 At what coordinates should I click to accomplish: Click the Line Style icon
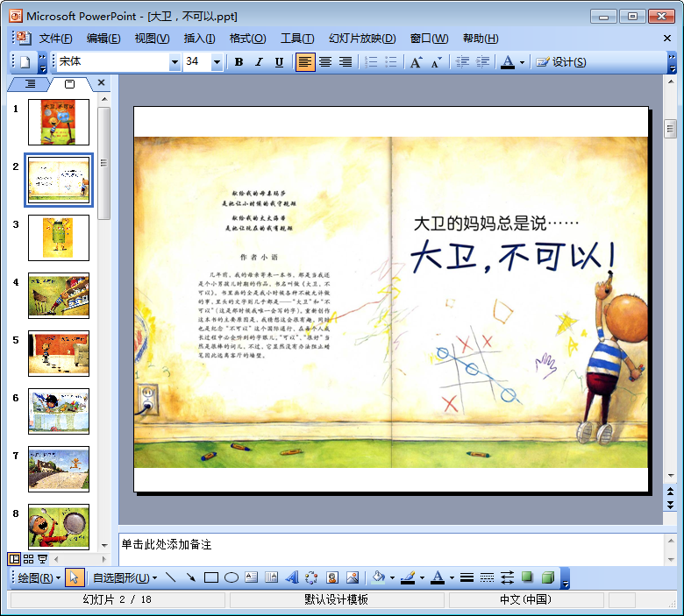click(x=467, y=578)
